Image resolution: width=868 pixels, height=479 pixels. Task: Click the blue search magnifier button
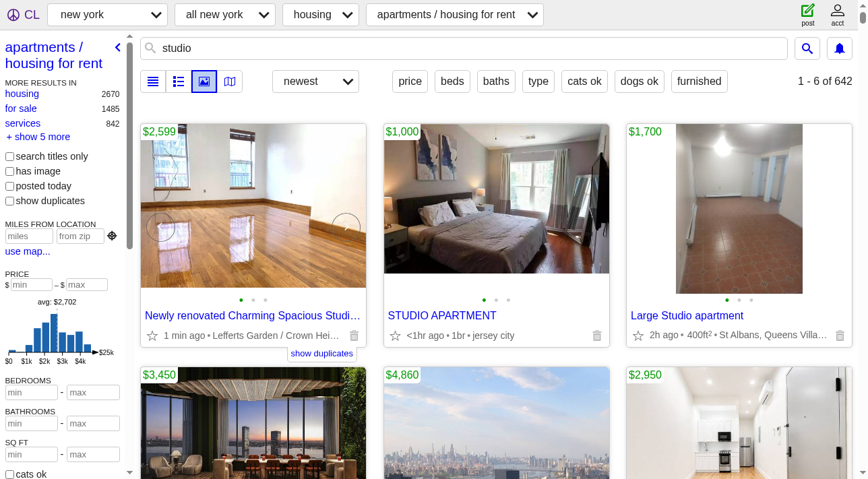(x=807, y=49)
